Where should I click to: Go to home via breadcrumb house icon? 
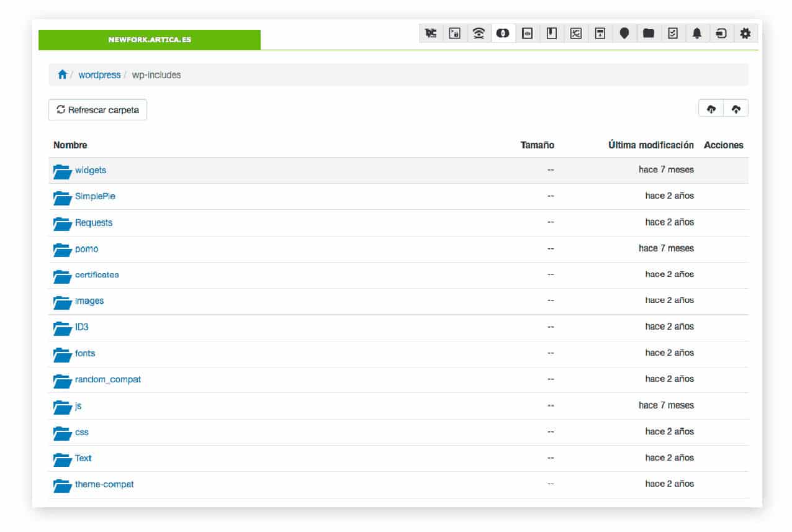point(62,74)
